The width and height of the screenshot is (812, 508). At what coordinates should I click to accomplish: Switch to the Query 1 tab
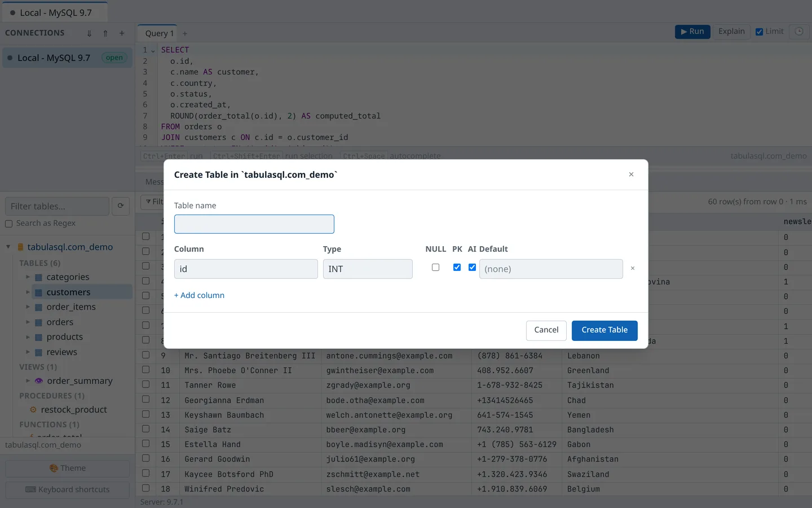(159, 33)
